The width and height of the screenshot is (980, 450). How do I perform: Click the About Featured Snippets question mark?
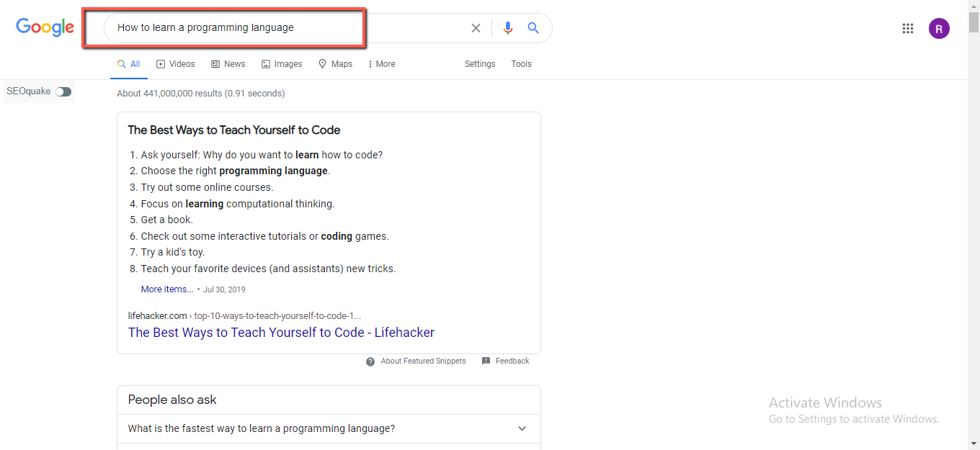pos(370,361)
